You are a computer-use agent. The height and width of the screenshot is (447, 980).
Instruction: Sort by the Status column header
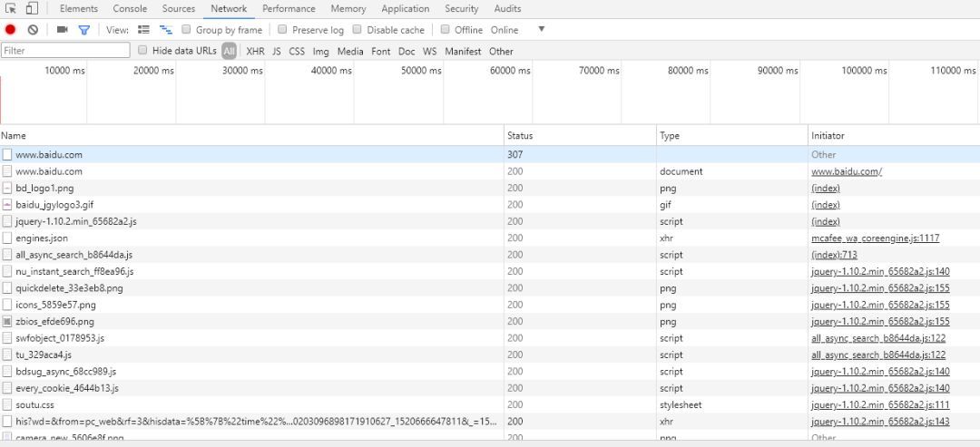[580, 135]
